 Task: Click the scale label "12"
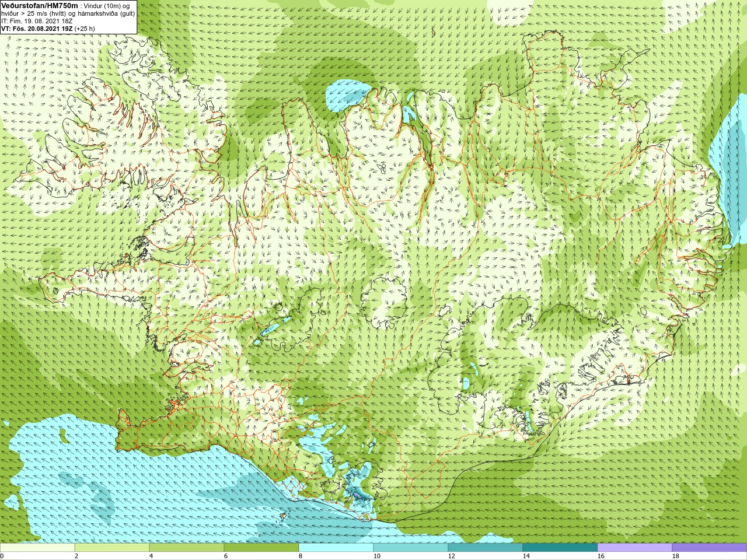point(451,556)
